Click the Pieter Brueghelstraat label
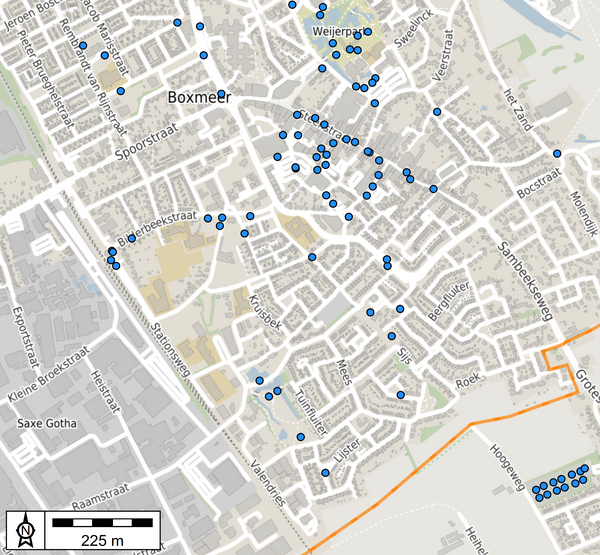 pos(46,79)
